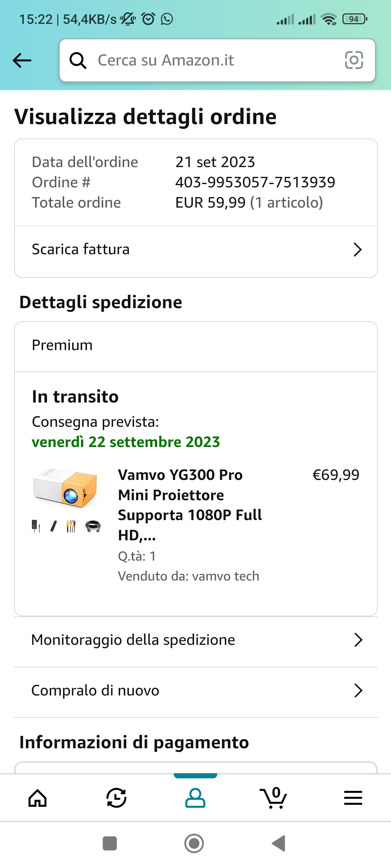Go to Amazon home tab
The height and width of the screenshot is (868, 391).
click(x=38, y=798)
